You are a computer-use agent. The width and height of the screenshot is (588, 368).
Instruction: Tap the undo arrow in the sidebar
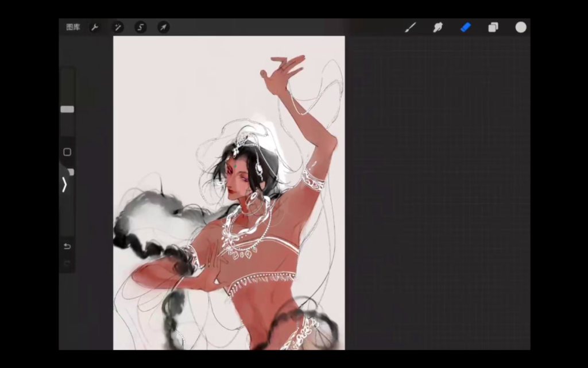tap(67, 246)
